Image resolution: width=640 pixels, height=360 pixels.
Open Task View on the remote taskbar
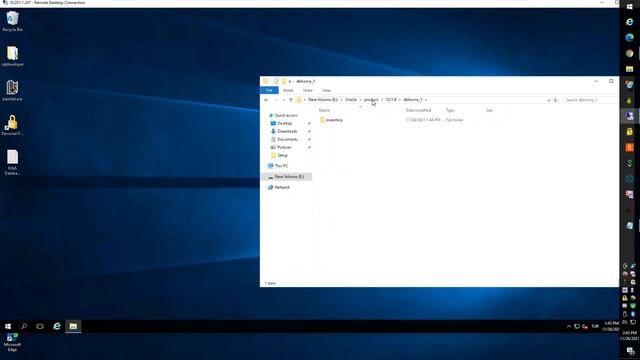pyautogui.click(x=40, y=326)
